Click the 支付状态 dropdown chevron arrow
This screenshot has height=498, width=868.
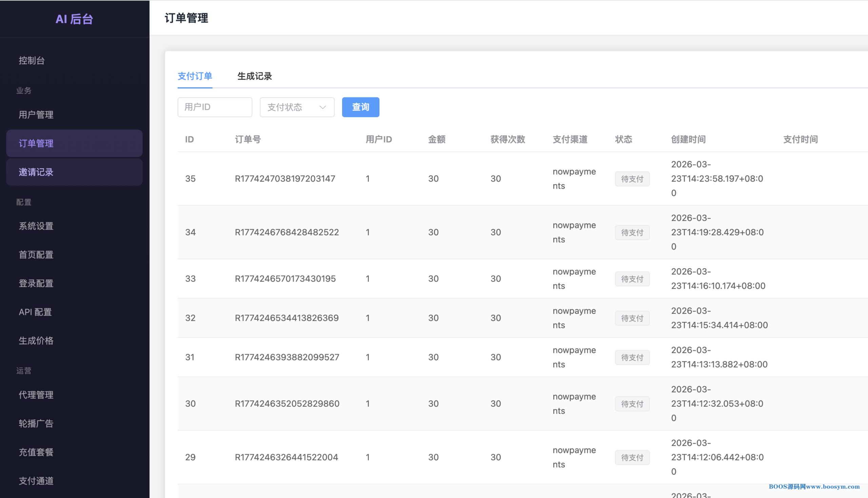[322, 107]
